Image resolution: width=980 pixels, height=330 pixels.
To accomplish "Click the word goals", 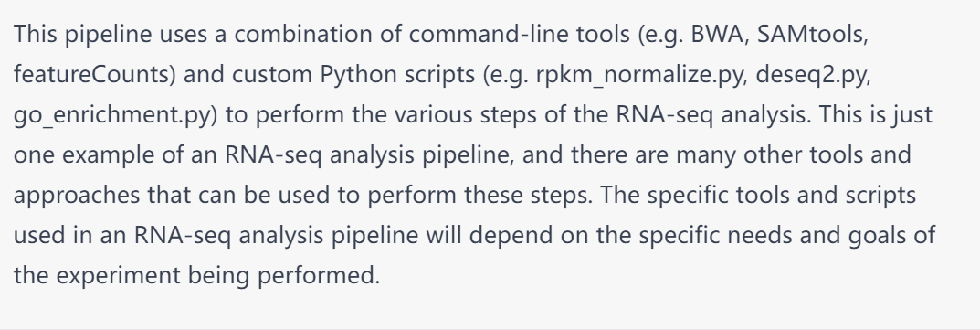I will click(x=878, y=236).
